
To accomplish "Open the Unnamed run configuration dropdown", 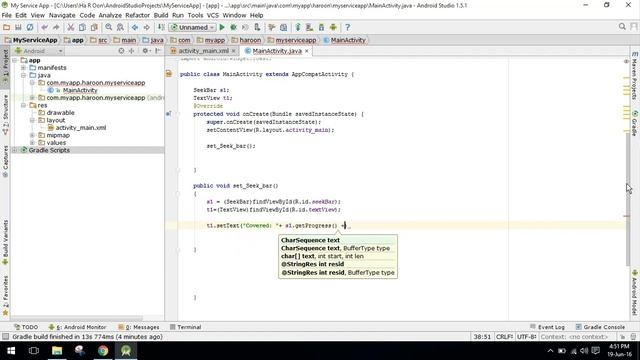I will [x=192, y=27].
